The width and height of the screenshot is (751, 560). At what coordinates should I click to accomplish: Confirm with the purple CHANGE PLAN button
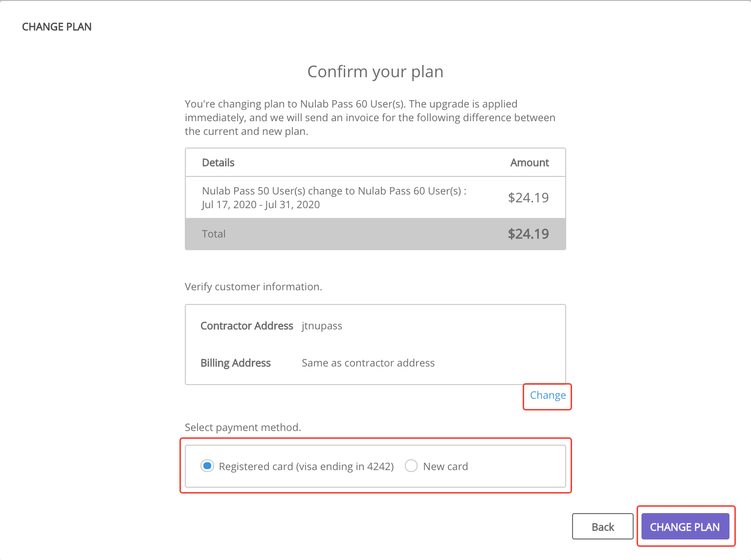point(685,527)
